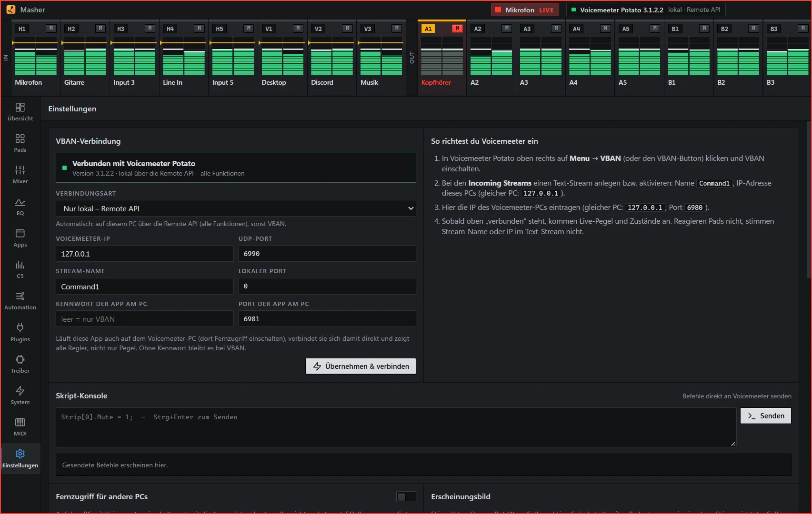Click the Port der App field 6981
Screen dimensions: 812x514
tap(327, 319)
